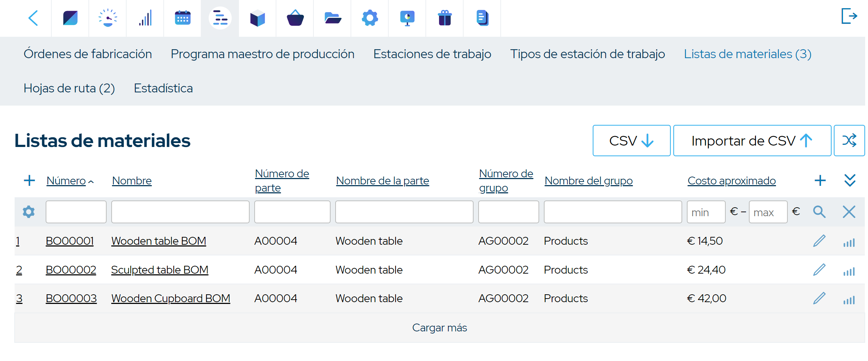Expand the double-chevron down arrow
Screen dimensions: 868x361
point(850,180)
